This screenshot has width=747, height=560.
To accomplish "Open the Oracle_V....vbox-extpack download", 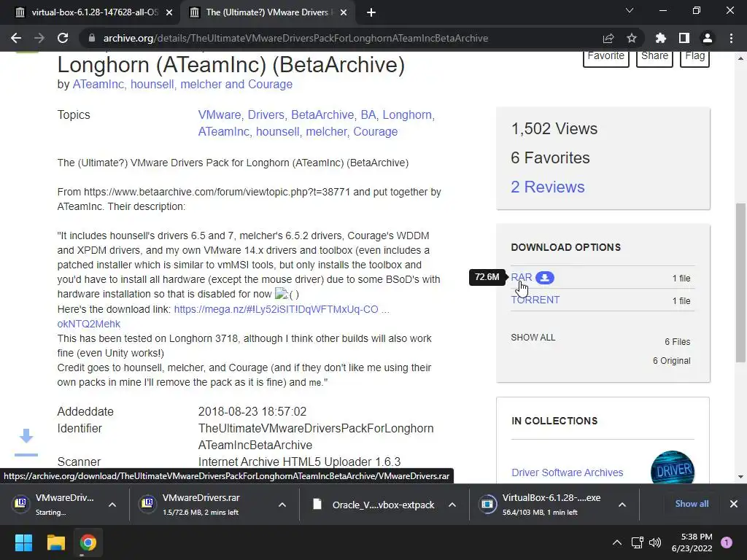I will coord(374,505).
